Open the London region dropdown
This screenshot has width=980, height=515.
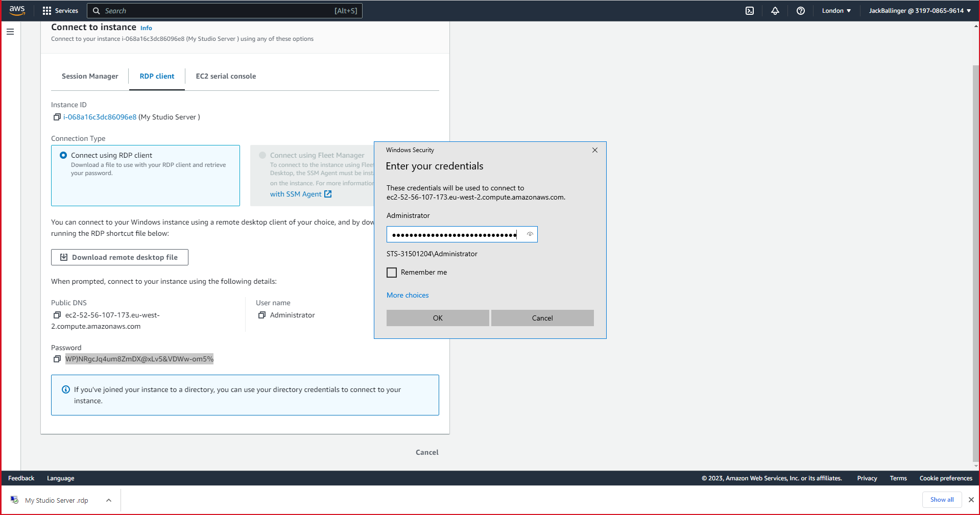point(836,11)
